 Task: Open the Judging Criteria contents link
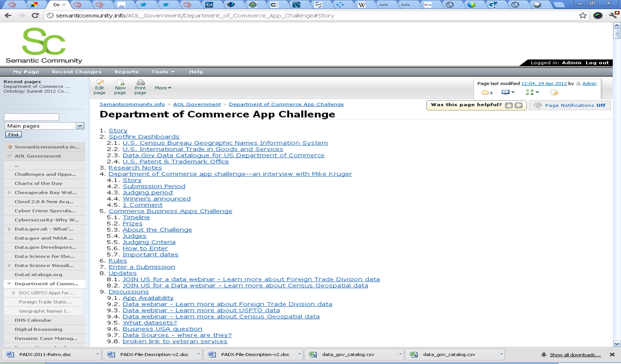(x=149, y=242)
